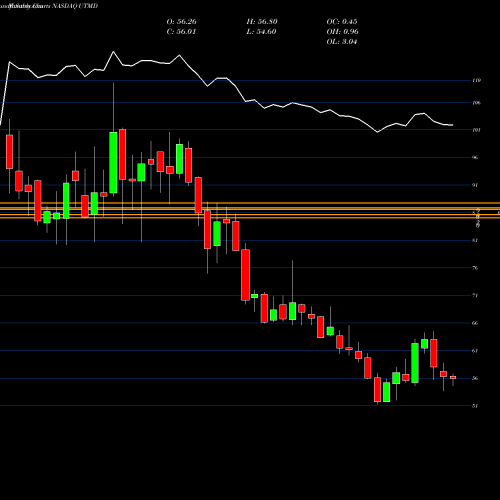Click the OH: 0.96 value
This screenshot has width=500, height=500.
pyautogui.click(x=342, y=32)
